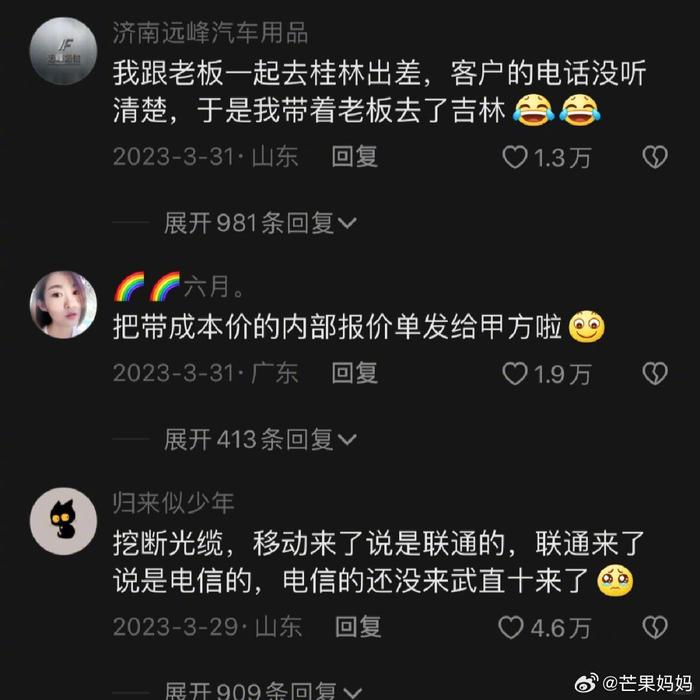Tap the @芒果妈妈 watermark text
Screen dimensions: 700x700
click(x=647, y=683)
